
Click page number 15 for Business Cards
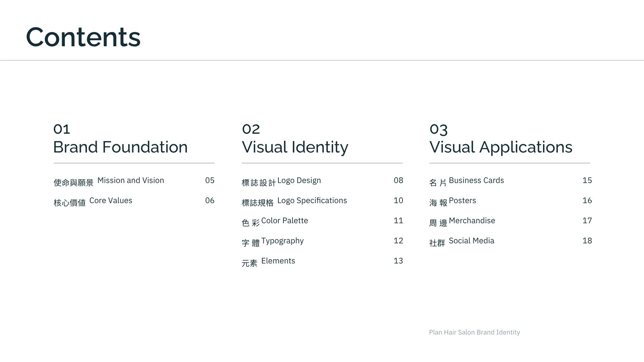pos(587,181)
